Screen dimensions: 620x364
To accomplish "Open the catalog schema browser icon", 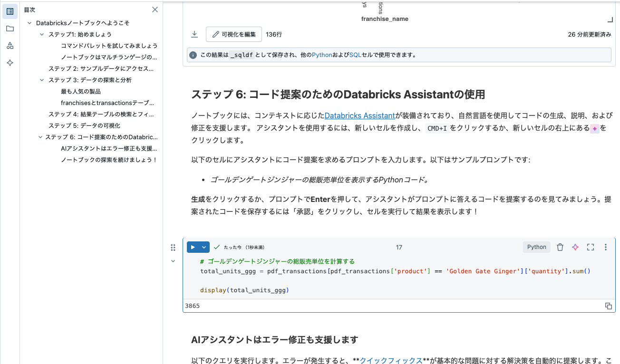I will click(10, 46).
